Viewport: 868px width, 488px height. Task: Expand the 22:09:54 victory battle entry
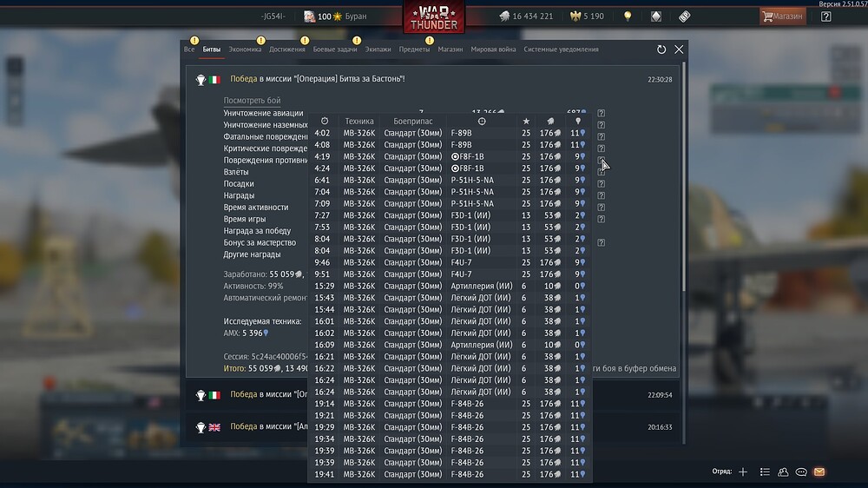pyautogui.click(x=434, y=395)
